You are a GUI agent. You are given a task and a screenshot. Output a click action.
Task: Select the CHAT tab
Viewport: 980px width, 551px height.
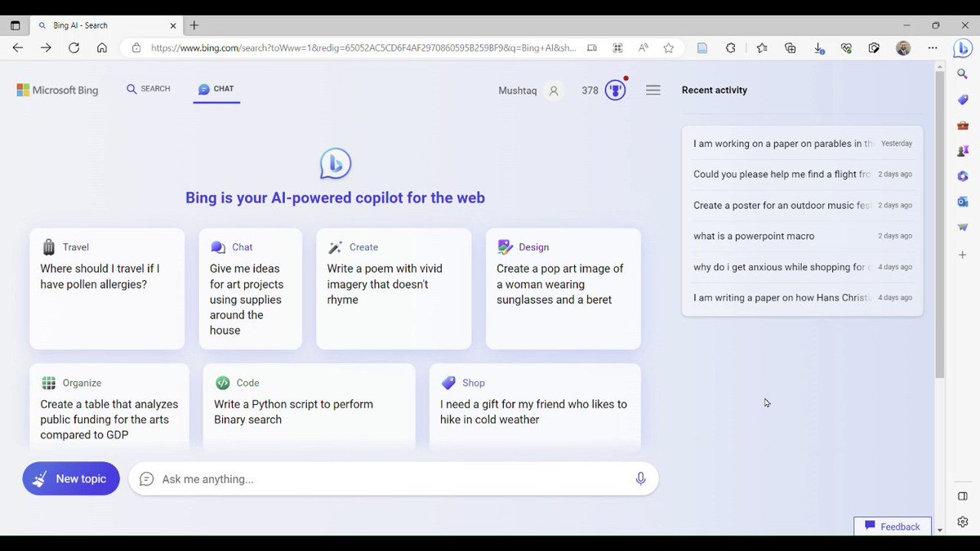[216, 89]
